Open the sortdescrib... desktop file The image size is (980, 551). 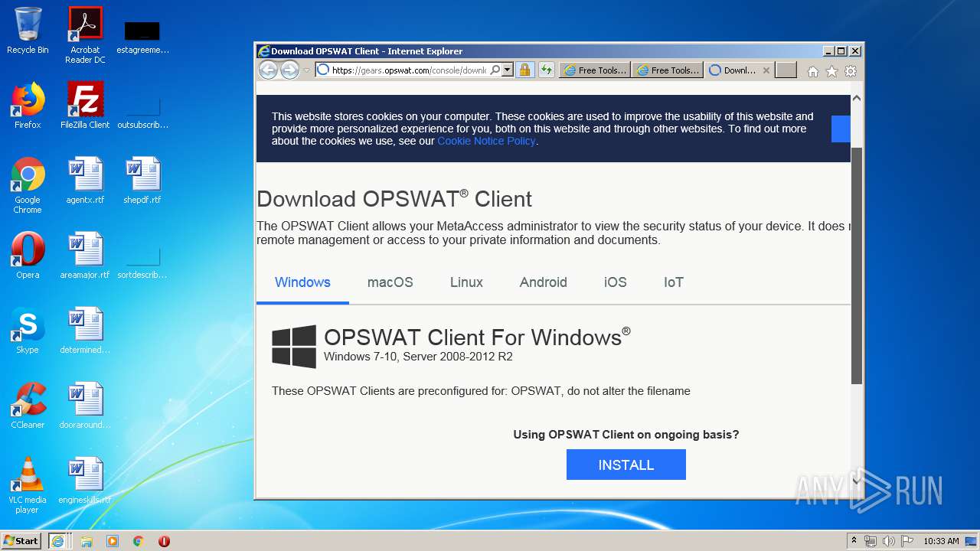142,262
